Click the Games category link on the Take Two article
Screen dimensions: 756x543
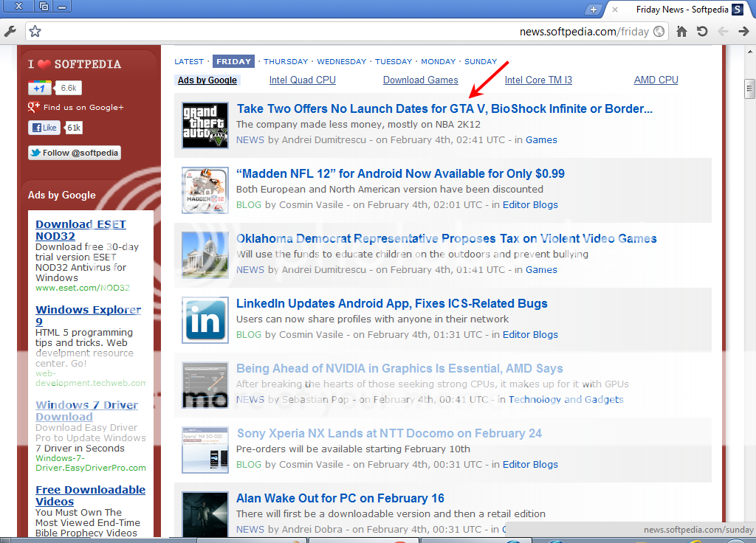point(541,139)
